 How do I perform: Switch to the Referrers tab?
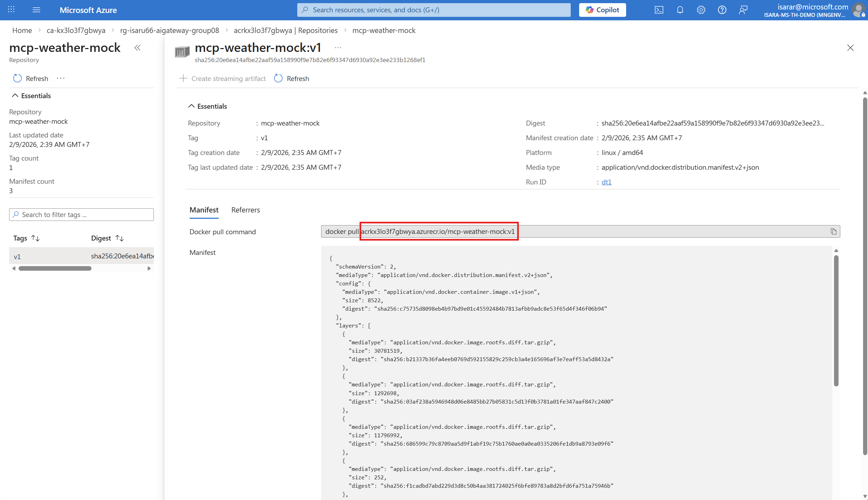point(245,210)
